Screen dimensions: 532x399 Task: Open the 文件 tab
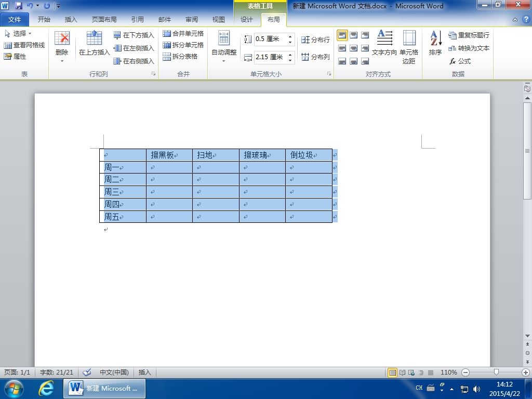(x=15, y=20)
